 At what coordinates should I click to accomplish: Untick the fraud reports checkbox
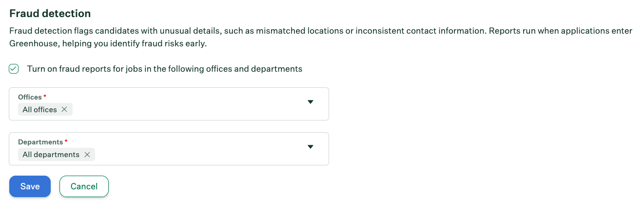coord(14,69)
